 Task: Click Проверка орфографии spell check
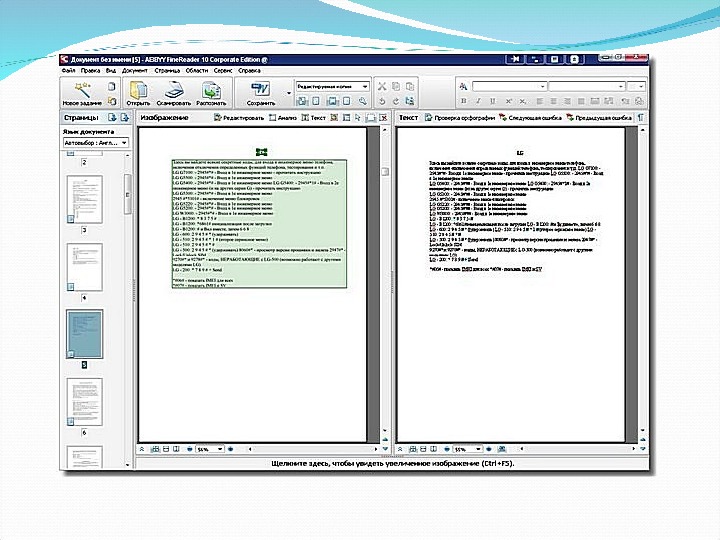[459, 118]
